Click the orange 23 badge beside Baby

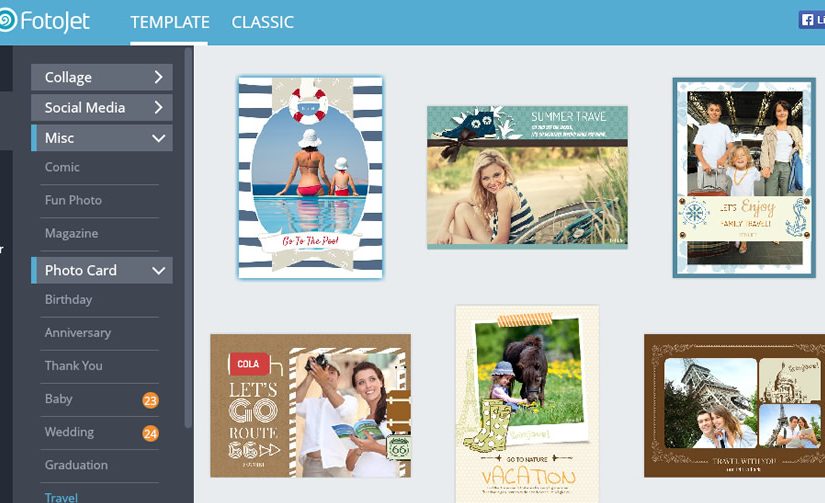[x=150, y=400]
